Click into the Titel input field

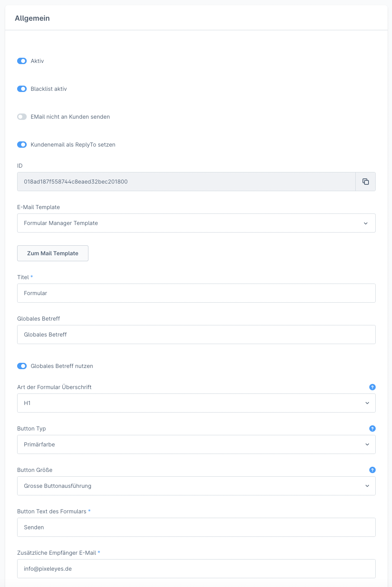(x=196, y=293)
